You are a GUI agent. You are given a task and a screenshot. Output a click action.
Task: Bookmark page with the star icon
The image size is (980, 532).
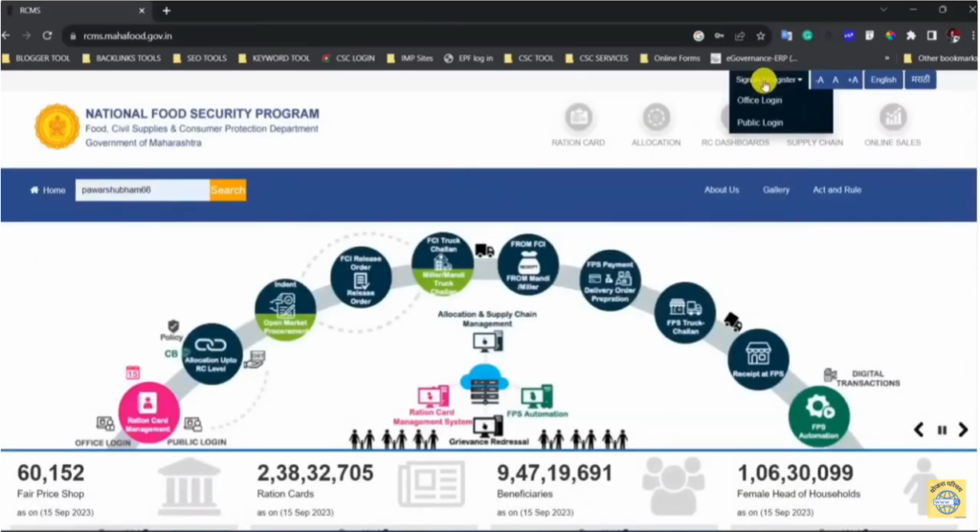coord(761,35)
